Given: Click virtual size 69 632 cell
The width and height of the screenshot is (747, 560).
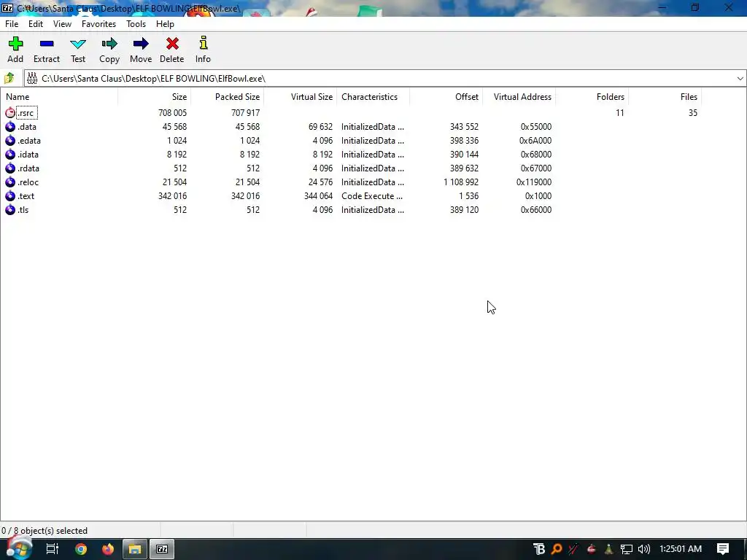Looking at the screenshot, I should (321, 127).
